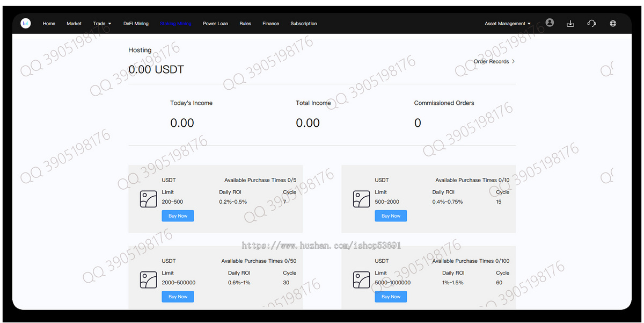Click the image icon of the 2000~500000 plan

pyautogui.click(x=149, y=279)
